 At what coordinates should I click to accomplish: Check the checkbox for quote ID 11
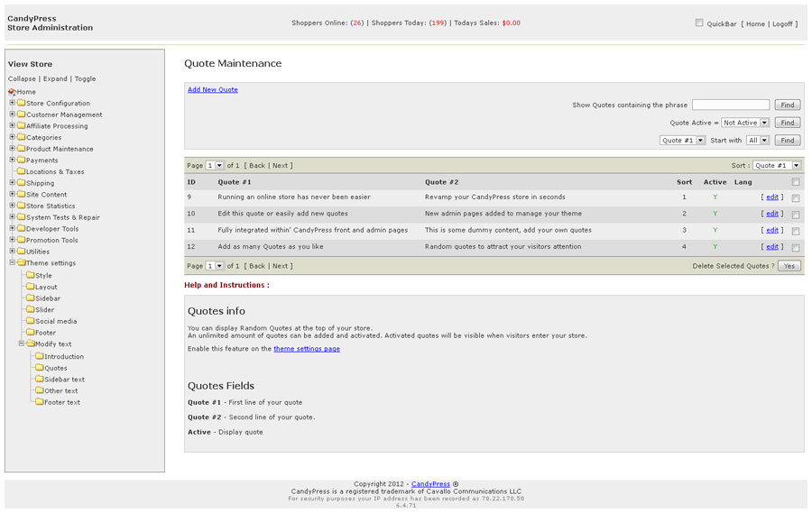[x=796, y=231]
